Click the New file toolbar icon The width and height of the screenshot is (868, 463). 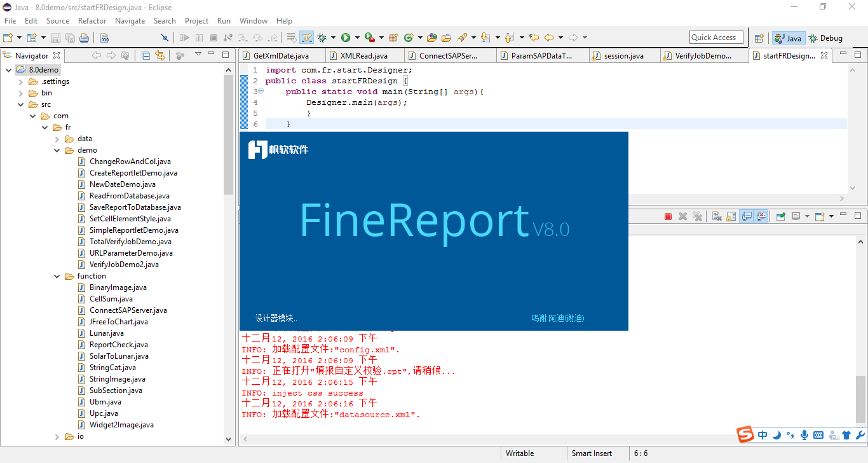tap(8, 38)
